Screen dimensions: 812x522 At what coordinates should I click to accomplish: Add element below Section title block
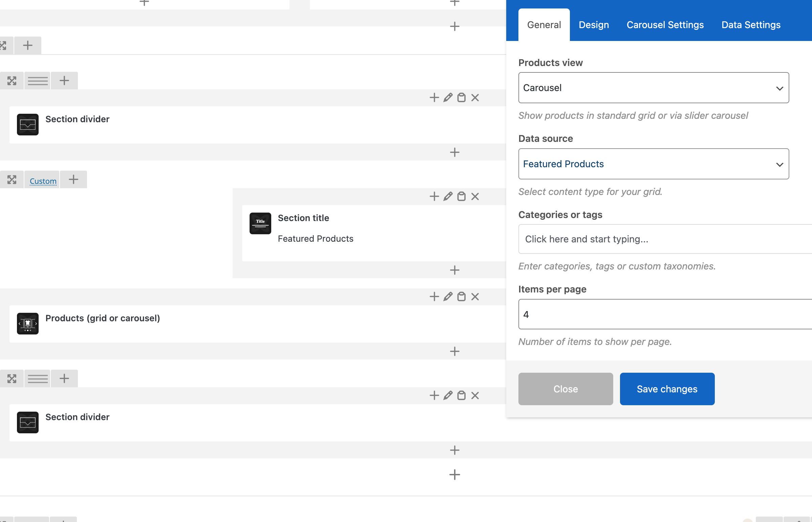click(454, 270)
